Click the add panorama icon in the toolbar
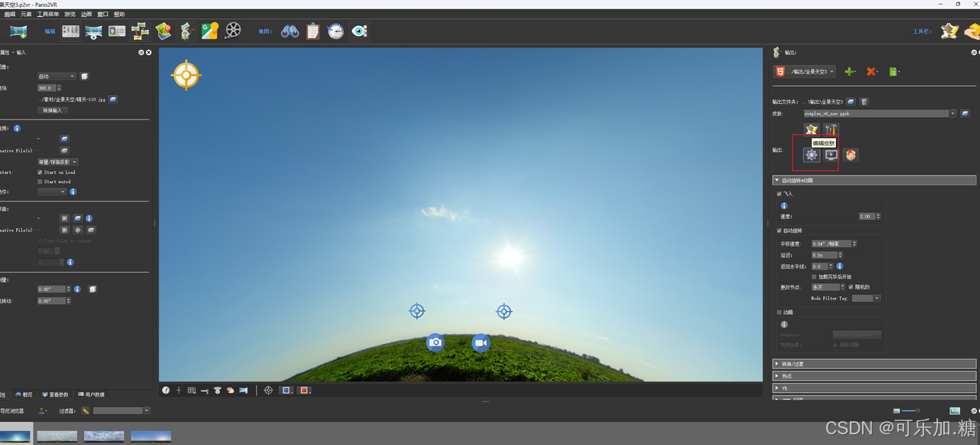980x445 pixels. (x=18, y=31)
